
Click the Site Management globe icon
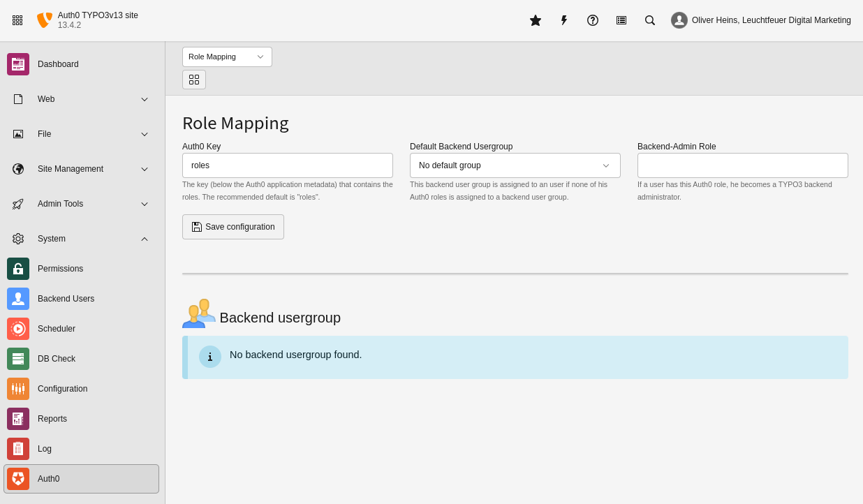pyautogui.click(x=18, y=169)
